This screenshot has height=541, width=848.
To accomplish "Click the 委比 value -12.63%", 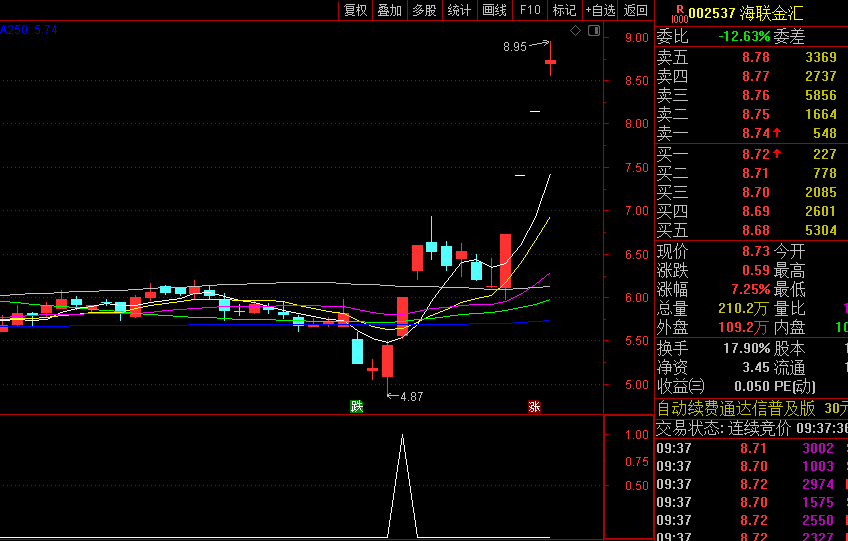I will click(x=744, y=37).
